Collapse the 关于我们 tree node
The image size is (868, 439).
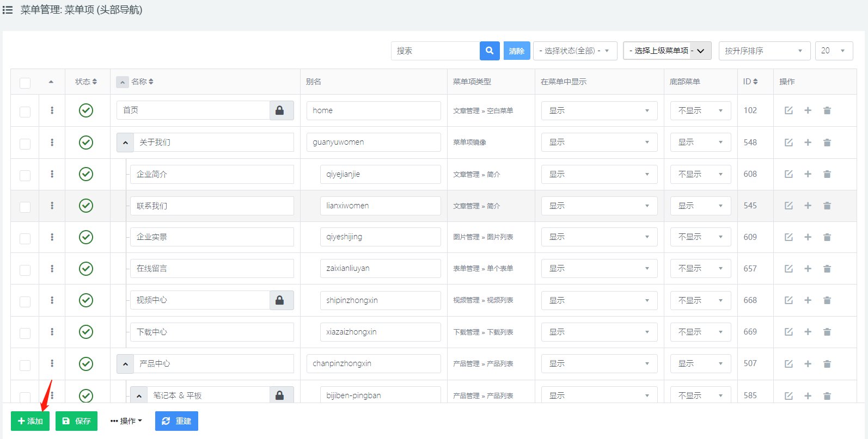[x=125, y=143]
